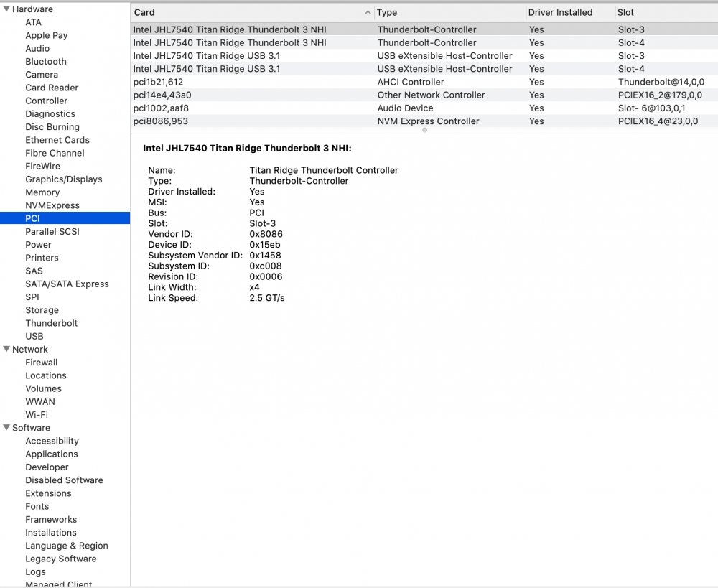Select Applications under Software
This screenshot has height=588, width=718.
[51, 454]
